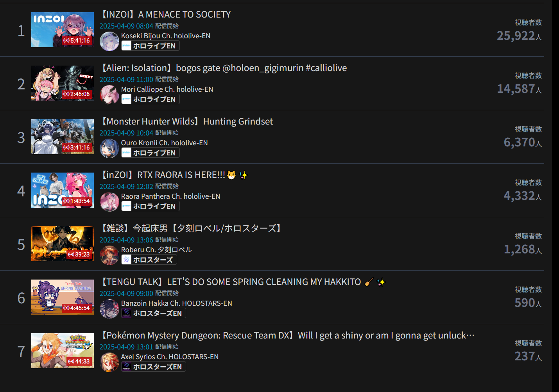Select the ホロスターズEN tag under Axel Syrios
This screenshot has width=559, height=392.
tap(153, 367)
